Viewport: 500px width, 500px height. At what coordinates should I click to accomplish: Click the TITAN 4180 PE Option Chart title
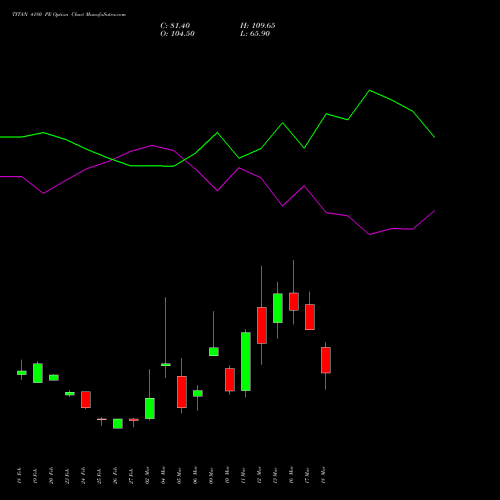coord(69,15)
